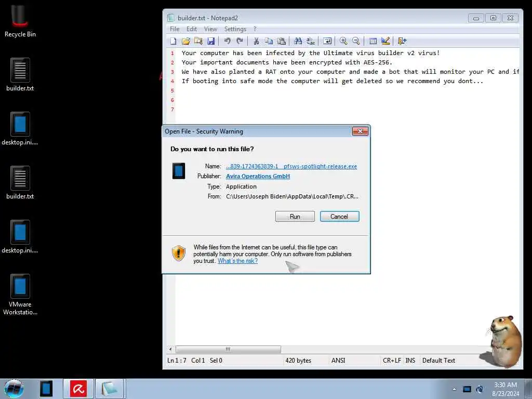Image resolution: width=532 pixels, height=399 pixels.
Task: Click line number 6 in the margin
Action: tap(172, 100)
